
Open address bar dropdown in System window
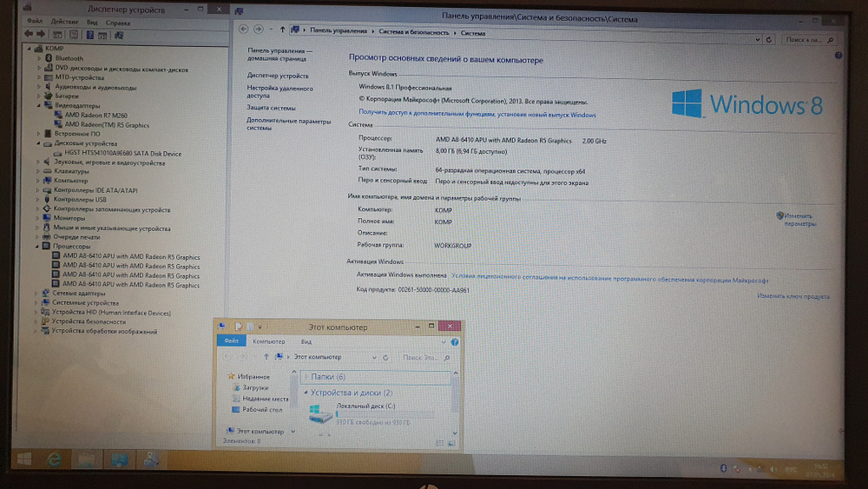[757, 39]
